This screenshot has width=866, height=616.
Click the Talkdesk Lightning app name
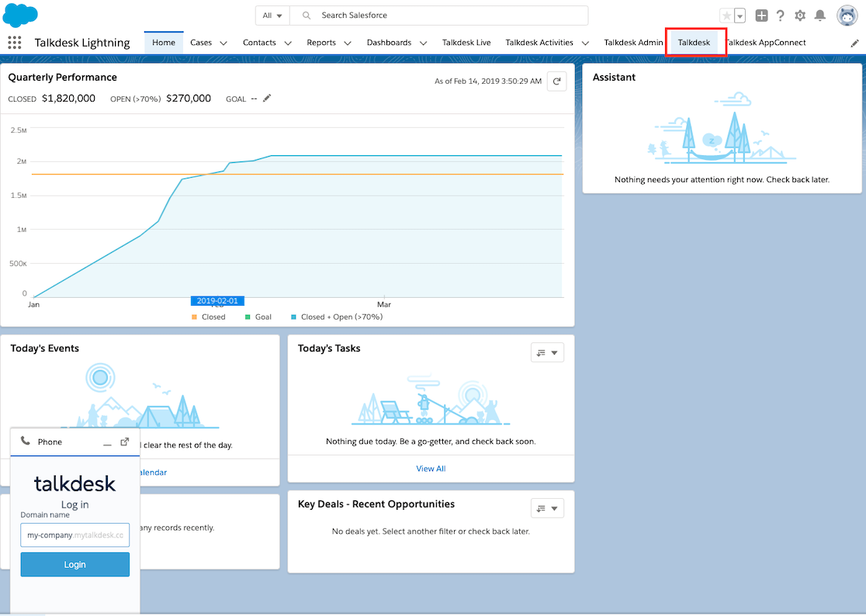(x=82, y=43)
